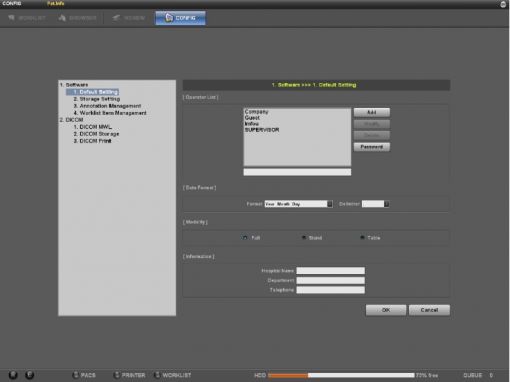This screenshot has height=382, width=510.
Task: Click the PACS status icon
Action: 76,375
